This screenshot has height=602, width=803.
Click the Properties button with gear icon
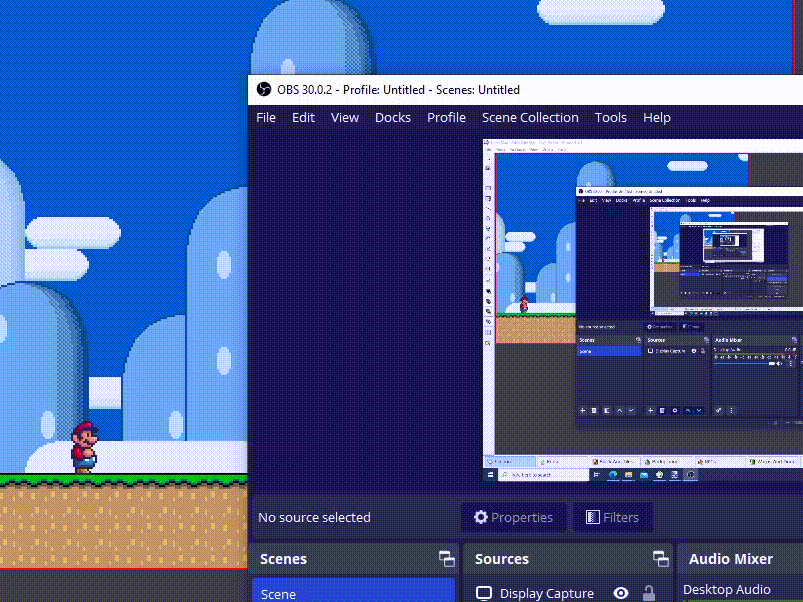pos(514,518)
